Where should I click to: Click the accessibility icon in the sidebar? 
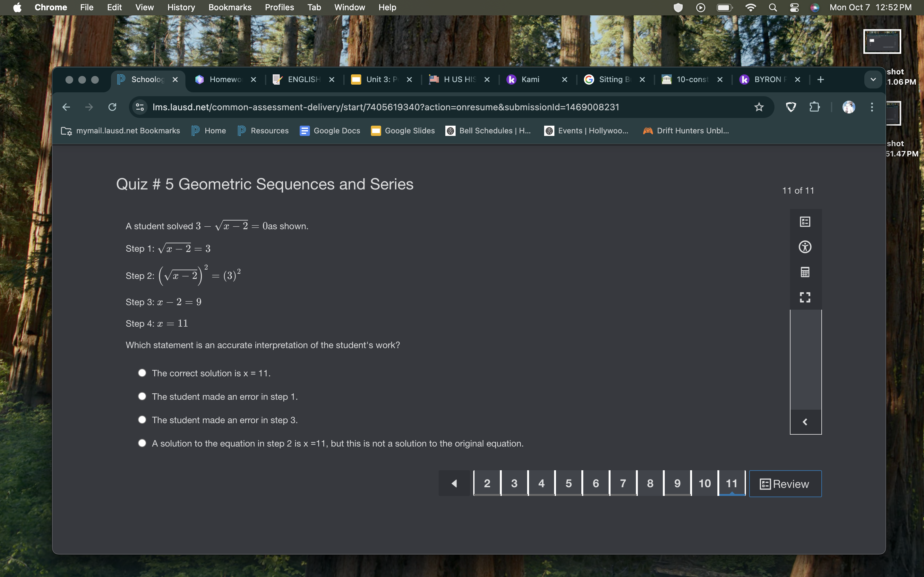[x=805, y=247]
